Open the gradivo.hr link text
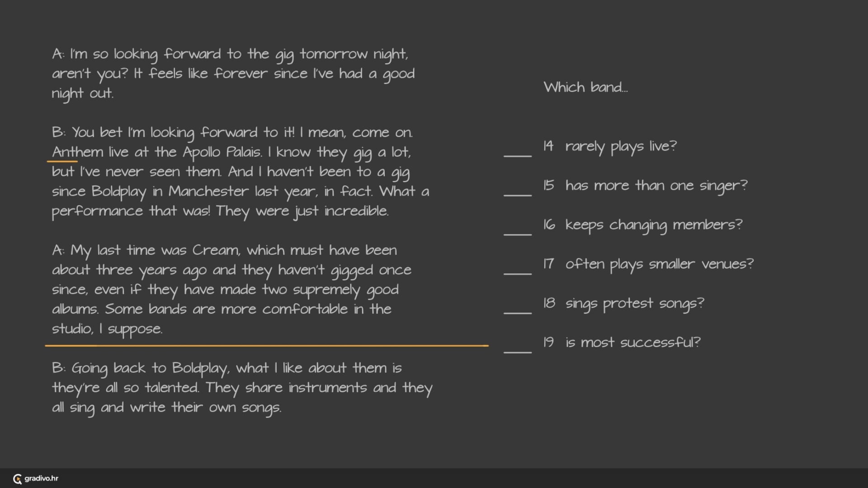The image size is (868, 488). coord(41,479)
